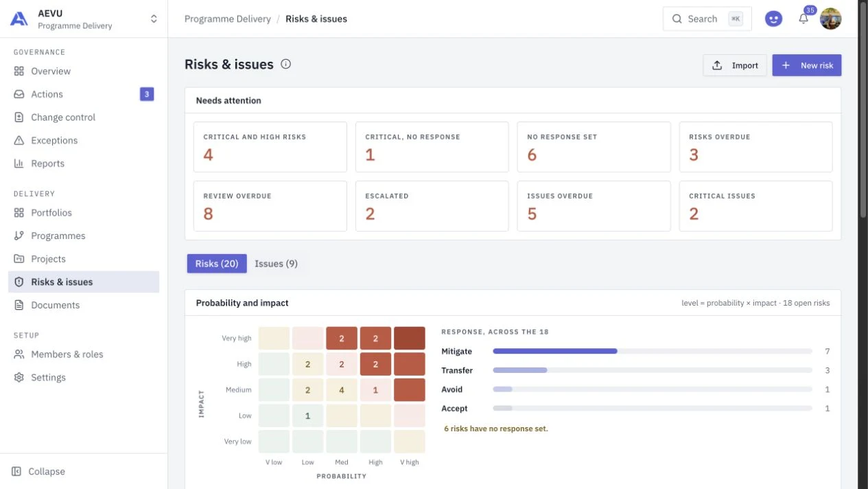Screen dimensions: 868x489
Task: Switch to Issues (9) tab
Action: coord(276,264)
